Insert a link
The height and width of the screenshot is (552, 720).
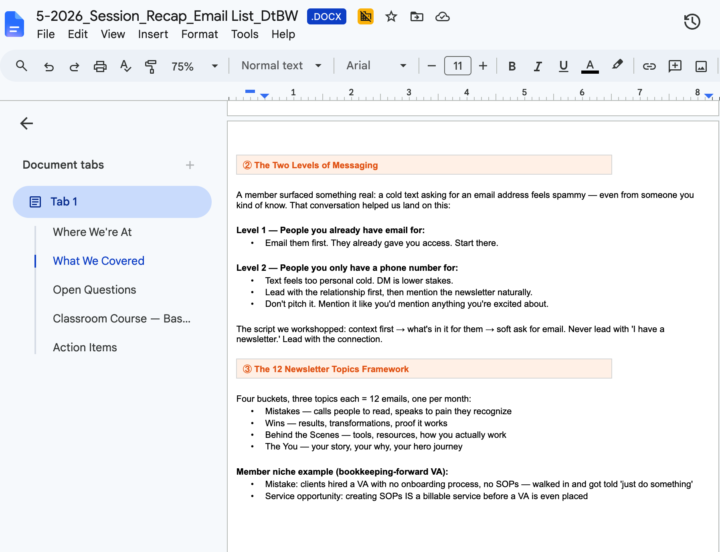pos(649,67)
